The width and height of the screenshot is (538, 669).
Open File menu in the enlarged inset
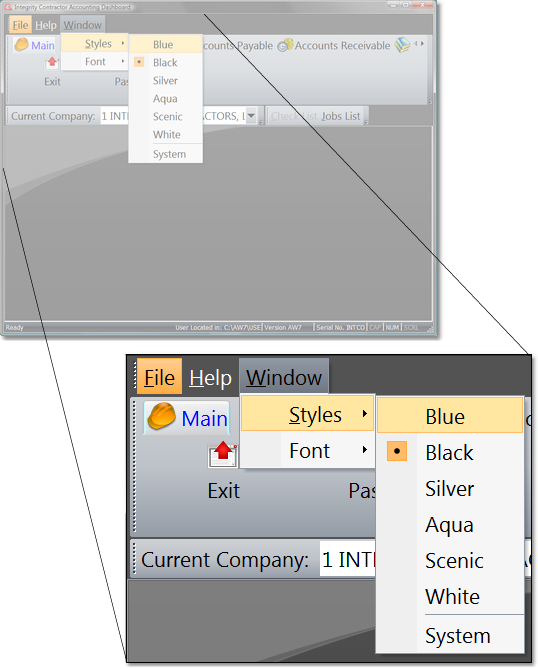[159, 377]
